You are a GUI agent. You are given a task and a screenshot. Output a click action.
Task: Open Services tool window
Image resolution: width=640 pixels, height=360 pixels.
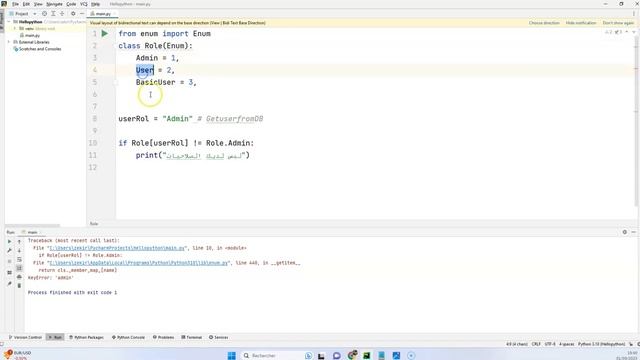click(x=218, y=337)
